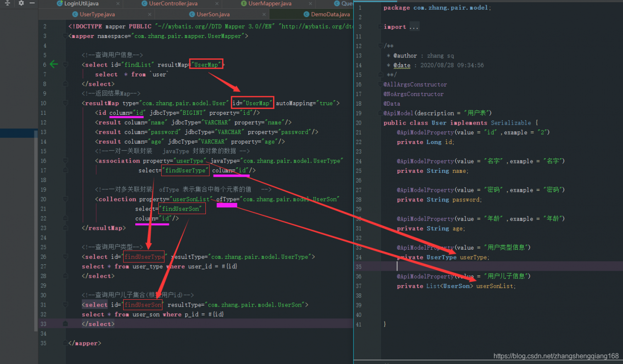
Task: Click 'findUserType' in the association select attribute
Action: [x=185, y=170]
